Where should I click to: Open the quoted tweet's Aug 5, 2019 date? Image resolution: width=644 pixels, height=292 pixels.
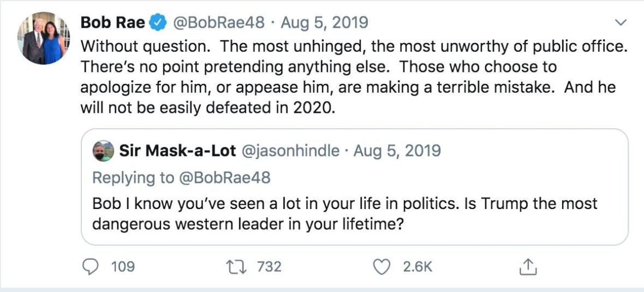pyautogui.click(x=397, y=151)
